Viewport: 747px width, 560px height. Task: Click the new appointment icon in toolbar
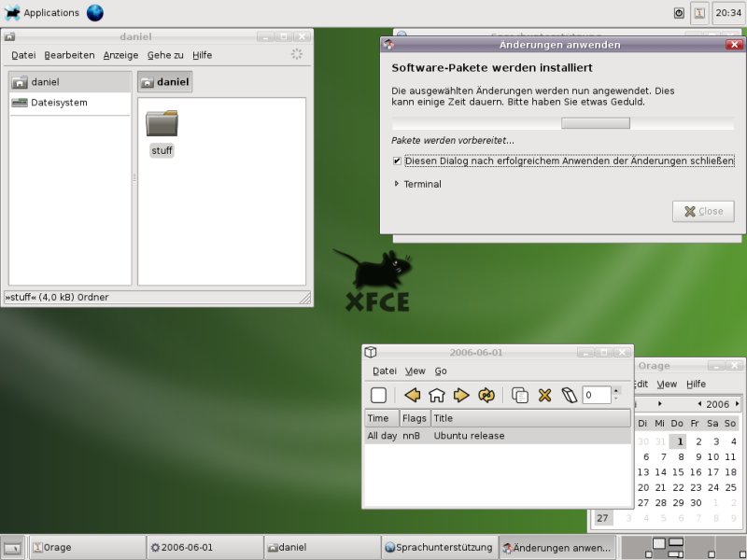pyautogui.click(x=378, y=395)
